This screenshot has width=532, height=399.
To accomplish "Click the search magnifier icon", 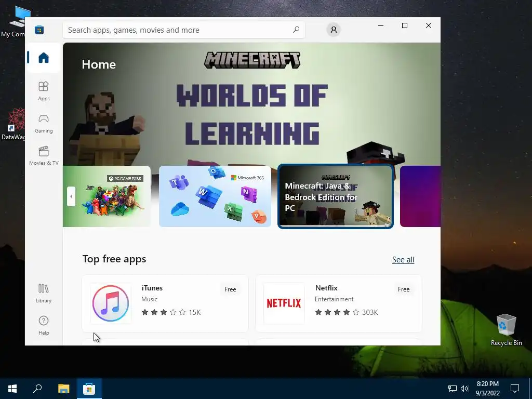I will [x=296, y=30].
